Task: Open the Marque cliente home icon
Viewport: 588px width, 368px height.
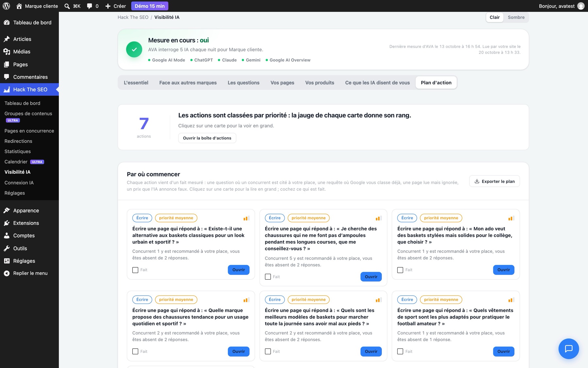Action: [19, 6]
